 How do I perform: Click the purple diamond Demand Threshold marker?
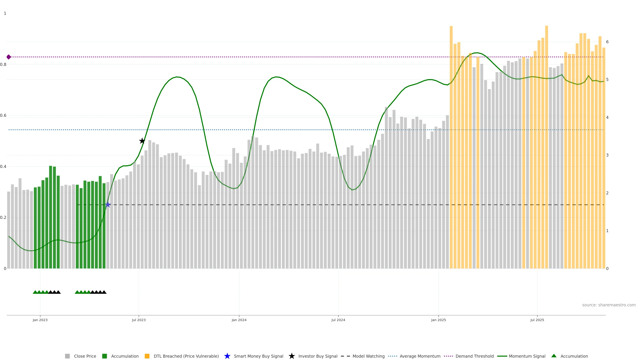(x=9, y=57)
